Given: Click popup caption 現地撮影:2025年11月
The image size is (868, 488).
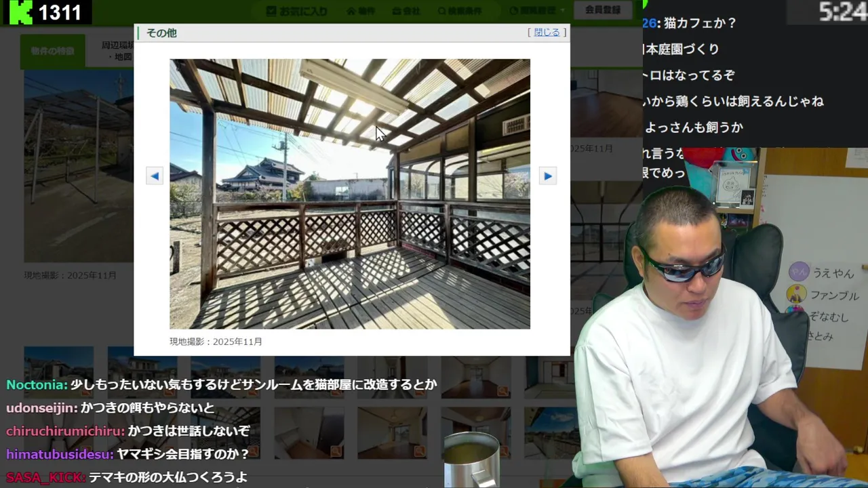Looking at the screenshot, I should tap(216, 342).
